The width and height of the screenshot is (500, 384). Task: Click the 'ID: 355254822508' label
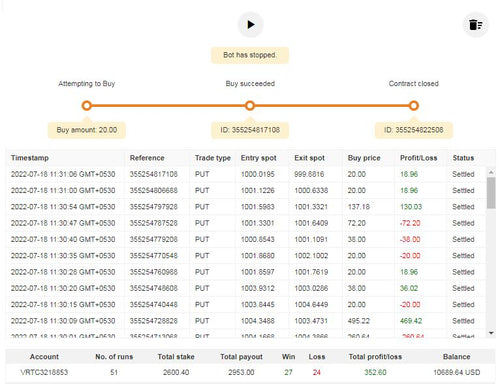pos(414,130)
